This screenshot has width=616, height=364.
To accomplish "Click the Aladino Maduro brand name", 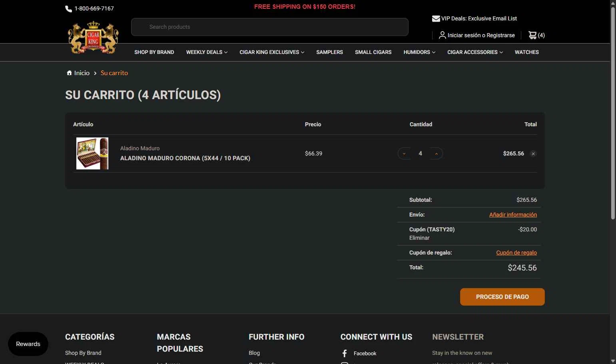I will coord(140,148).
